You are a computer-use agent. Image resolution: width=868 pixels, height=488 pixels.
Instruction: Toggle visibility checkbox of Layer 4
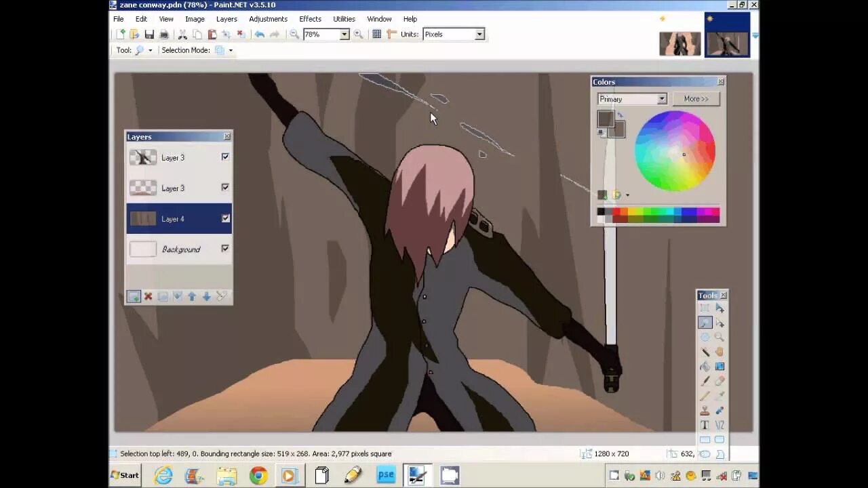pos(225,218)
